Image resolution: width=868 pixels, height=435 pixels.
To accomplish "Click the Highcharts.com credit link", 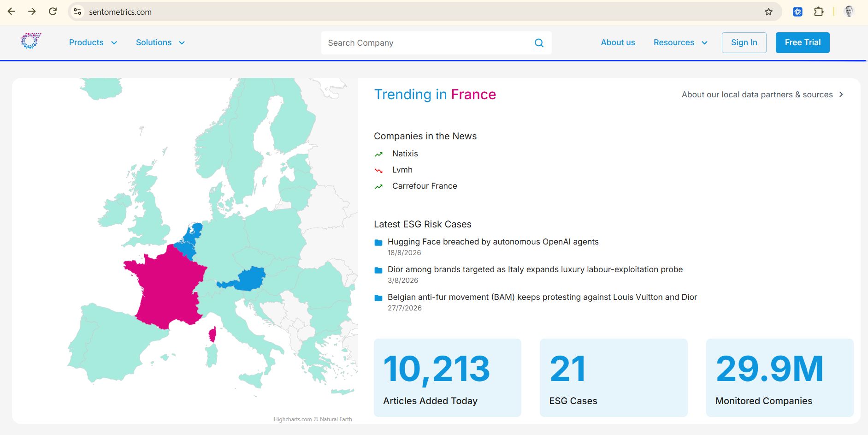I will pyautogui.click(x=293, y=419).
